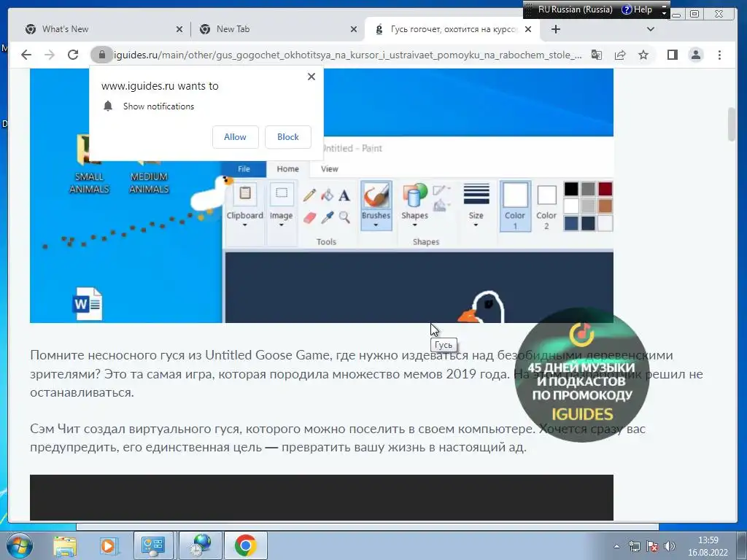Screen dimensions: 747x560
Task: Click the paragraph starting 'Сэм Чит создал'
Action: tap(338, 438)
